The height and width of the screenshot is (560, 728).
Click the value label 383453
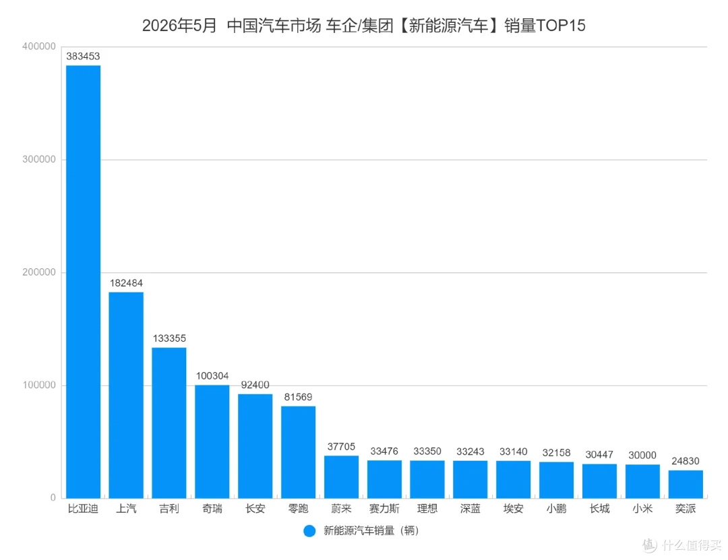coord(83,56)
